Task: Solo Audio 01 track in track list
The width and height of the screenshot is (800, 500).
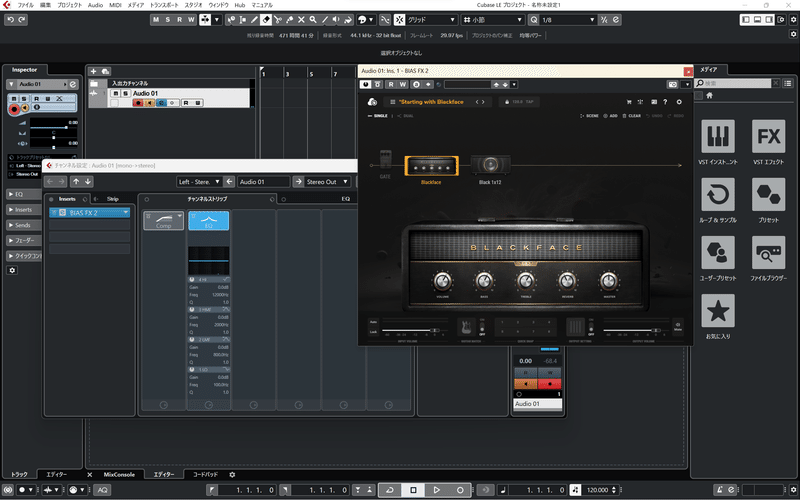Action: [126, 93]
